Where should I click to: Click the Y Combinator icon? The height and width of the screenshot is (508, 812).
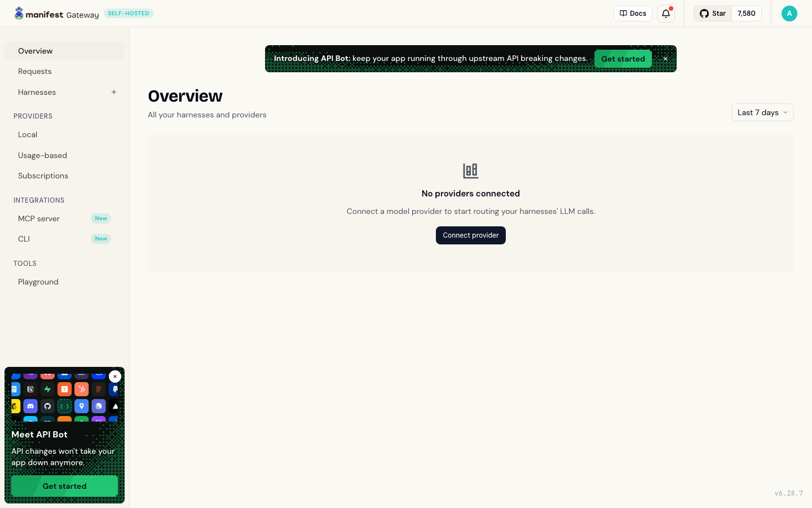point(64,389)
